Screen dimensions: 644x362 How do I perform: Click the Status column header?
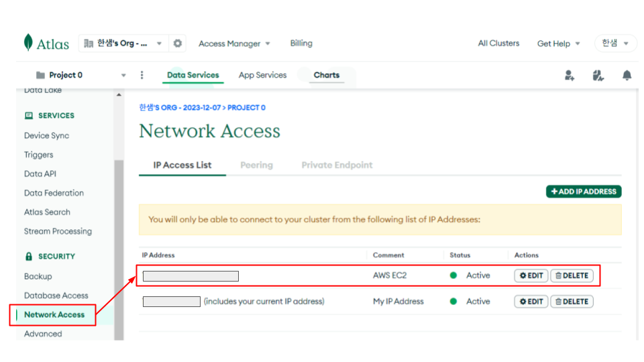[x=460, y=255]
